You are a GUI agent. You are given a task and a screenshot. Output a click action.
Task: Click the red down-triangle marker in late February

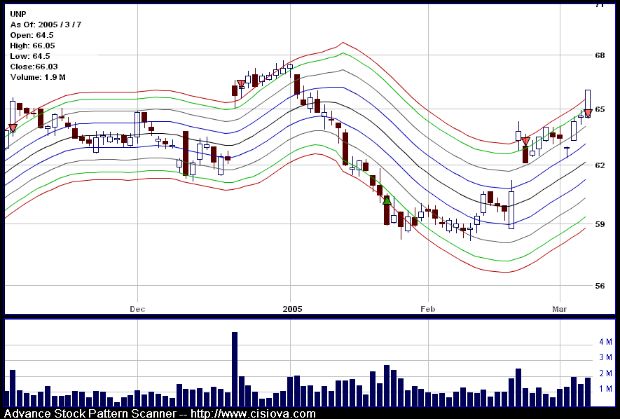coord(525,141)
